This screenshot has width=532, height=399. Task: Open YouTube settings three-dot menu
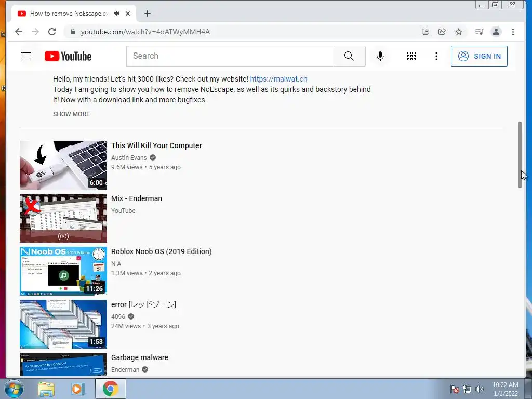436,56
